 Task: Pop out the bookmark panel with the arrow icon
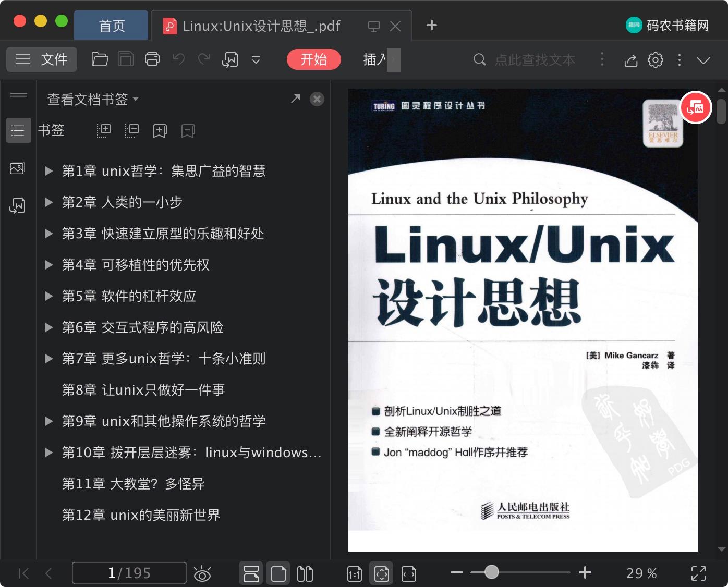pos(296,98)
